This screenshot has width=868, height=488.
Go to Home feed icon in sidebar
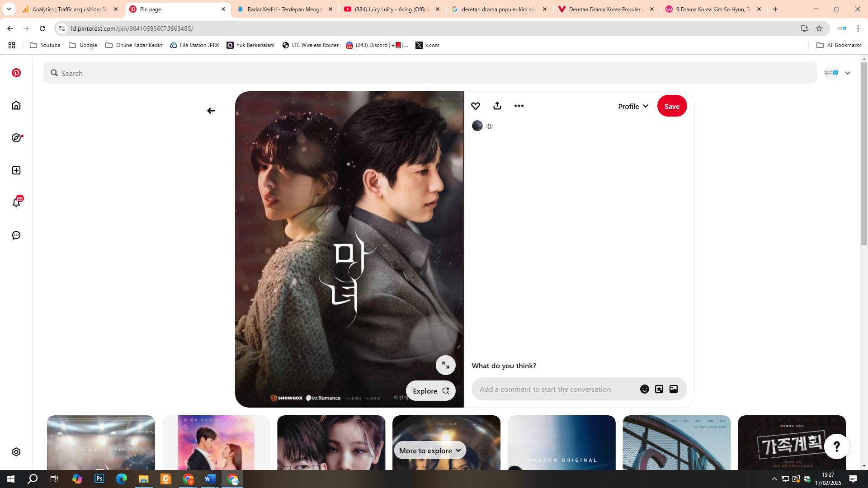click(16, 105)
